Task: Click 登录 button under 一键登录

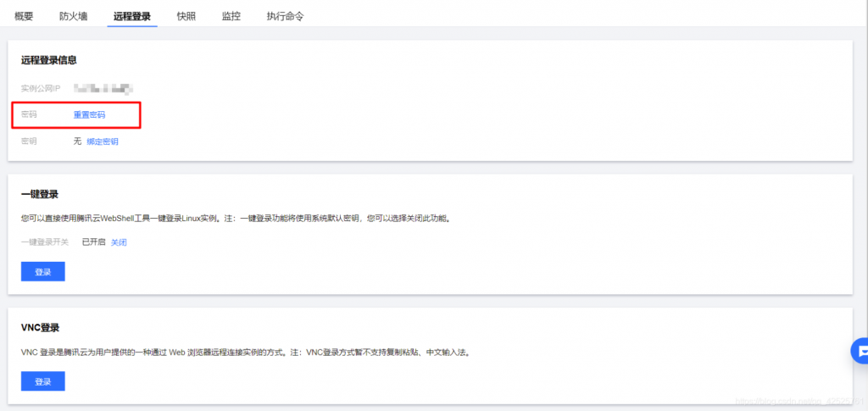Action: [43, 272]
